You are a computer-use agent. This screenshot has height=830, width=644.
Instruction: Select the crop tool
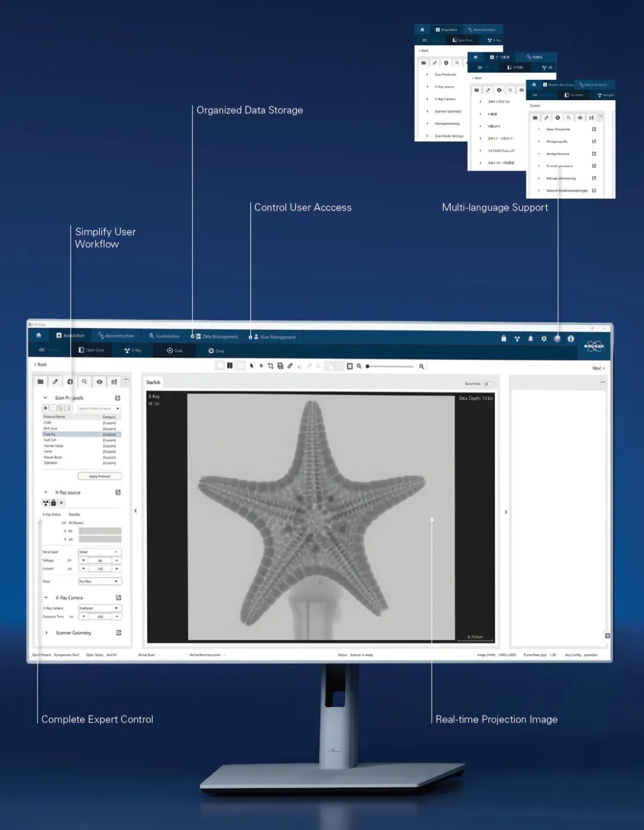pyautogui.click(x=271, y=366)
